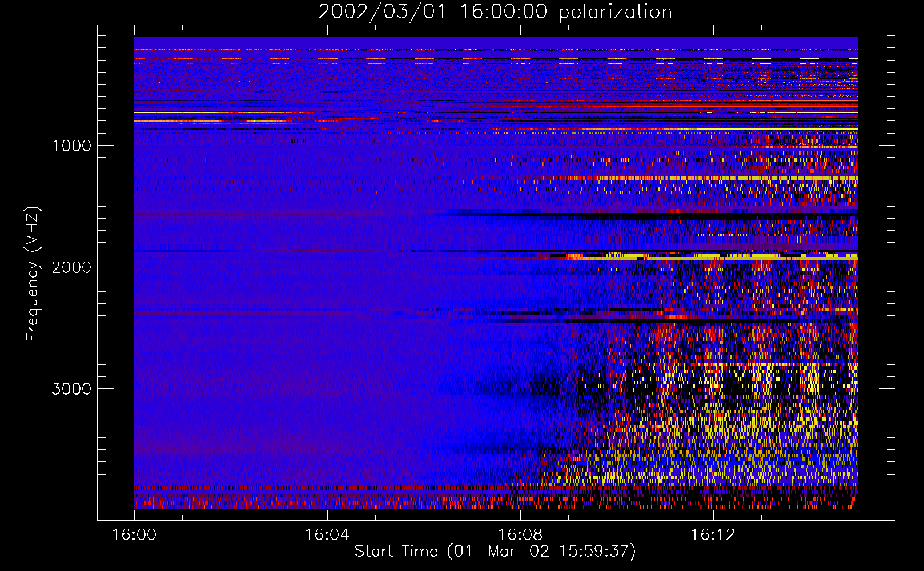Image resolution: width=924 pixels, height=571 pixels.
Task: Click the 16:04 time axis label
Action: tap(327, 535)
